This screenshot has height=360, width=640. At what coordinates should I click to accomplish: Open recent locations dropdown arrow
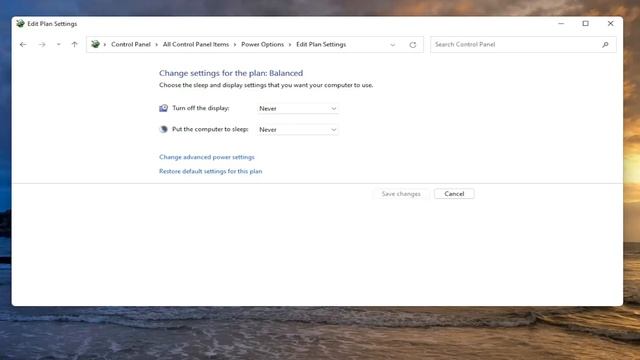(x=58, y=44)
